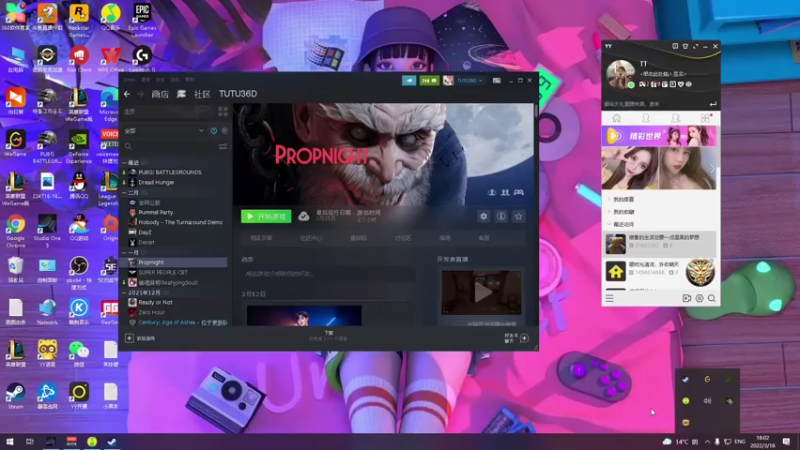This screenshot has height=450, width=800.
Task: Open Steam notifications green button
Action: tap(429, 81)
